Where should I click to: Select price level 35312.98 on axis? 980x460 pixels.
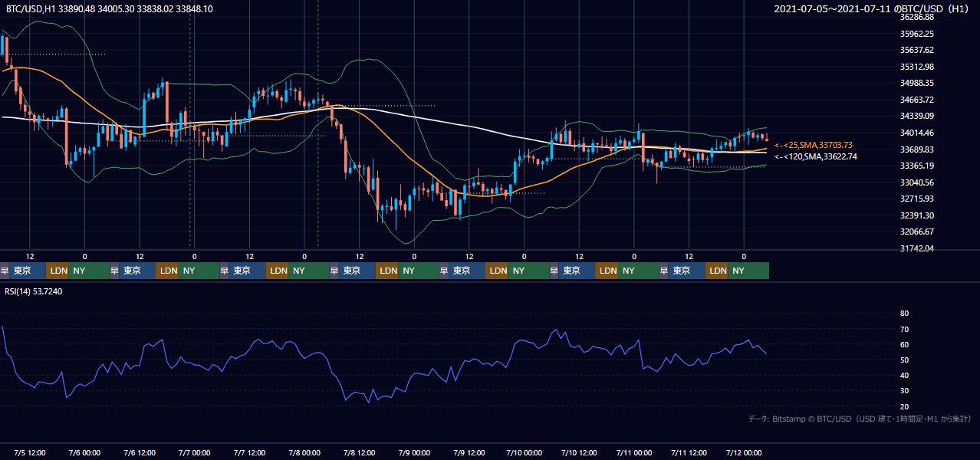[x=917, y=67]
